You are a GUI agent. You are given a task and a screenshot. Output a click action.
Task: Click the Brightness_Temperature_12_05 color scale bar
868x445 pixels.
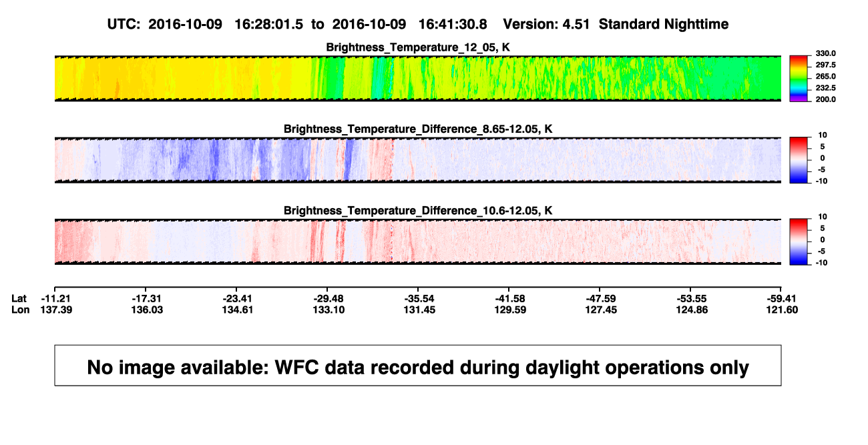click(x=799, y=79)
